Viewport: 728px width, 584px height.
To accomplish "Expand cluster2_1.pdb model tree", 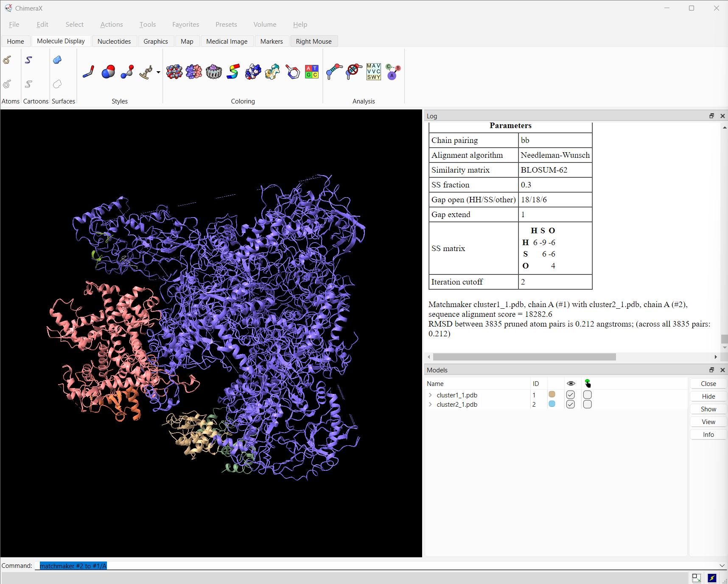I will point(430,404).
